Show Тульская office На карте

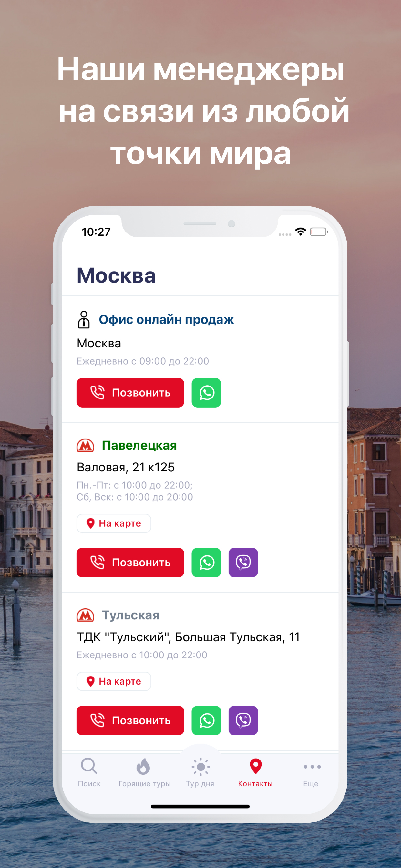click(x=114, y=681)
